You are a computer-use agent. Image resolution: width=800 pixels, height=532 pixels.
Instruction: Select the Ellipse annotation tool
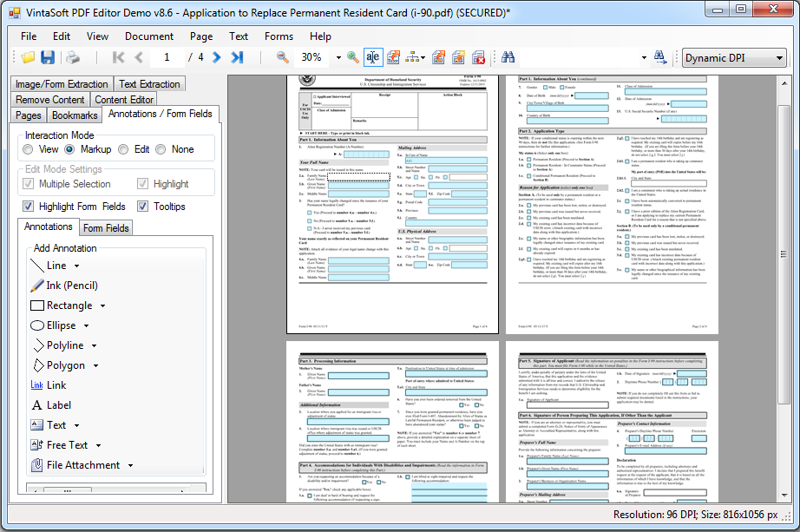(x=53, y=325)
